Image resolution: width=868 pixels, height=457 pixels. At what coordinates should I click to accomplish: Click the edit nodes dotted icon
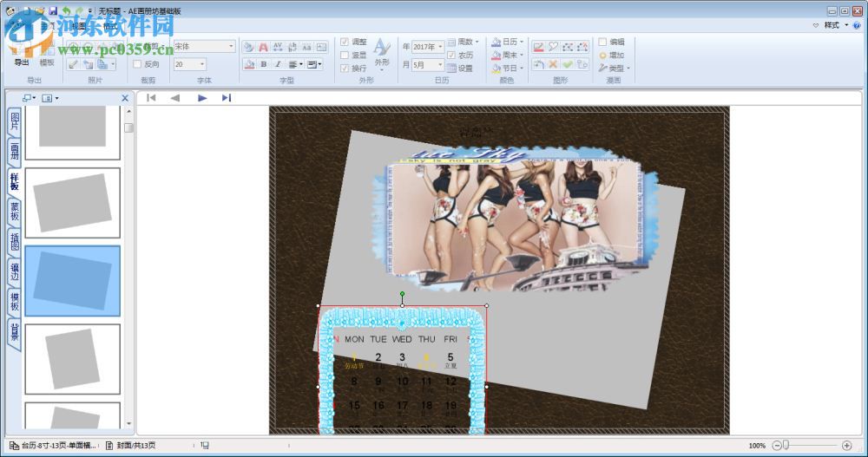point(568,47)
